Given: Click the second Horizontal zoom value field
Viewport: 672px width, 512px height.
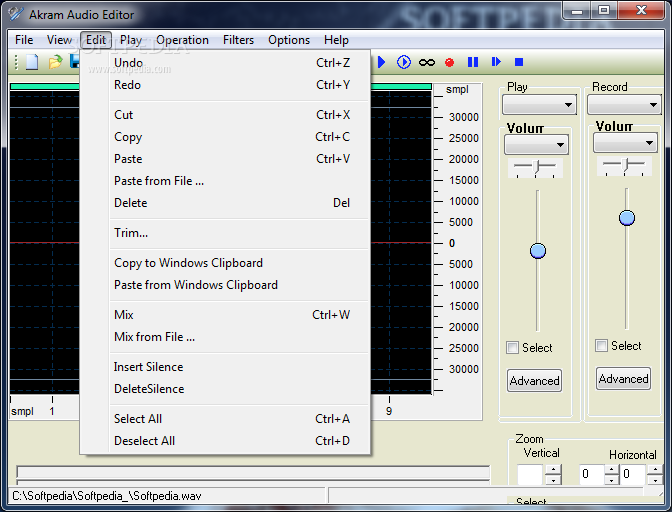Looking at the screenshot, I should click(x=633, y=474).
